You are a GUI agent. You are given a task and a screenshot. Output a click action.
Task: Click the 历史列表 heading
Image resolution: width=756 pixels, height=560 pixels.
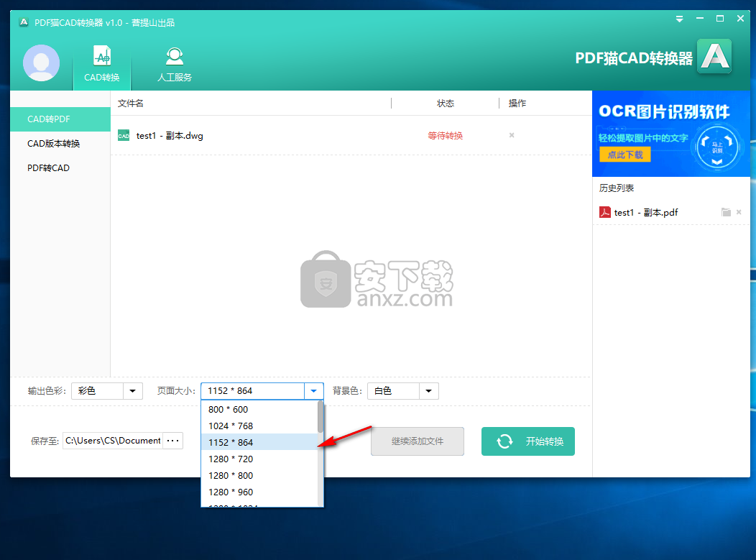pos(617,188)
